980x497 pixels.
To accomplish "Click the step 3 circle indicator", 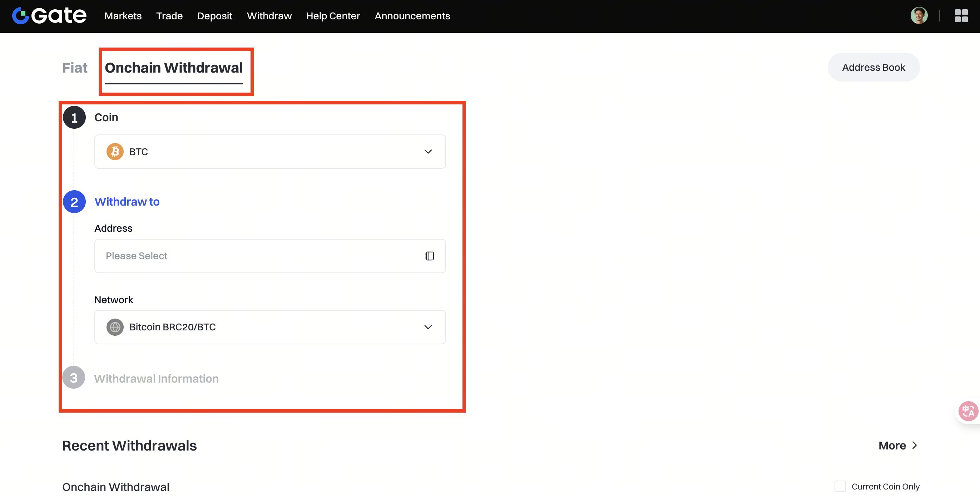I will point(74,378).
